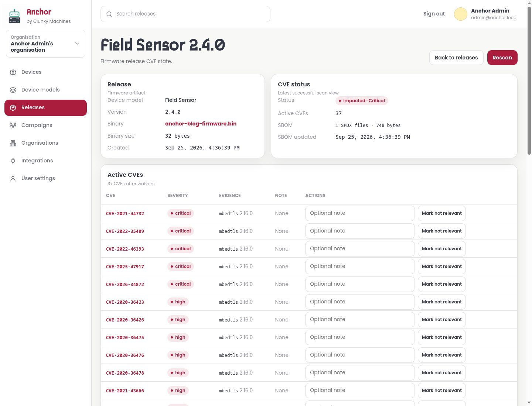
Task: Expand the organisation selector chevron
Action: [x=77, y=44]
